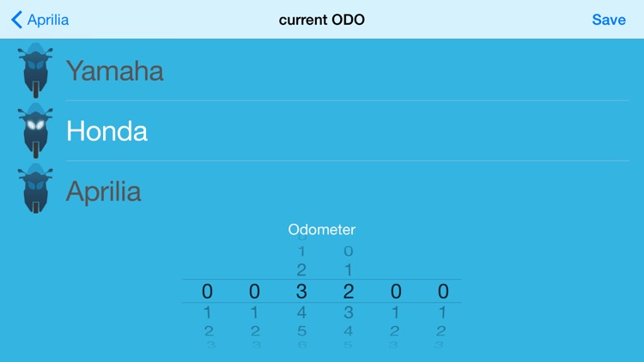Pick digit 2 in fifth odometer column
This screenshot has height=362, width=644.
(395, 330)
